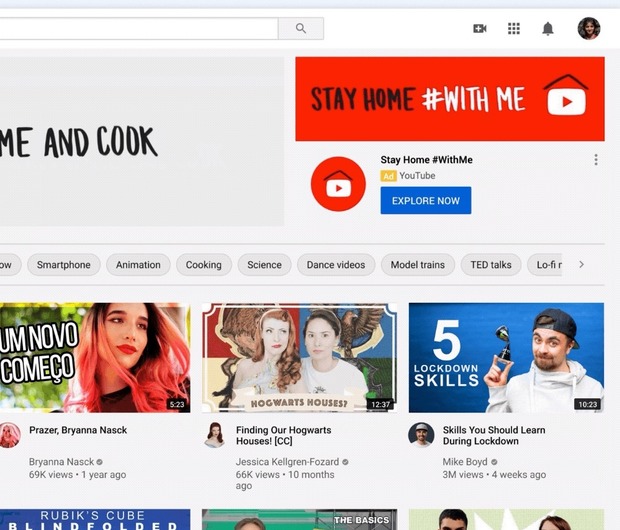The height and width of the screenshot is (530, 620).
Task: Click 69K views • 1 year ago text
Action: (78, 475)
